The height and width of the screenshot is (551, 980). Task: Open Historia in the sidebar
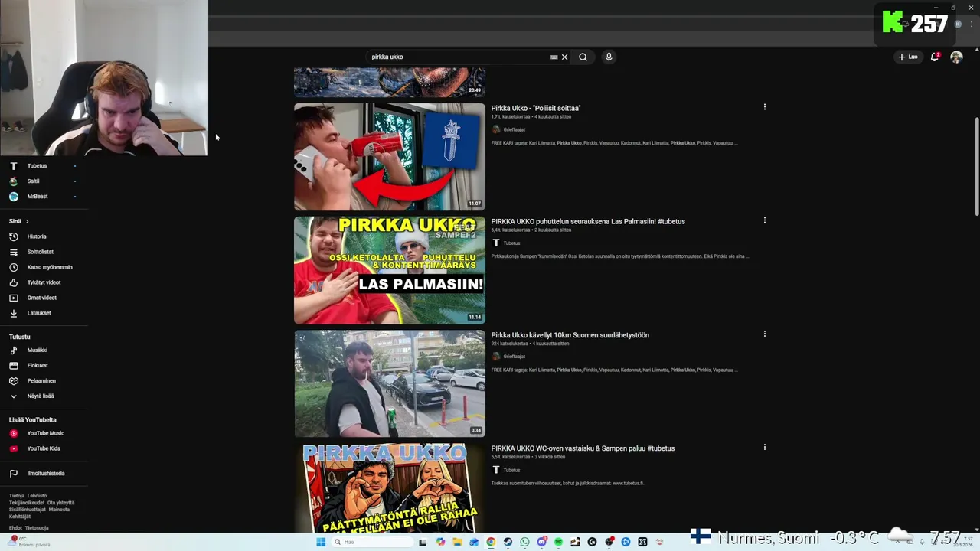pyautogui.click(x=37, y=236)
